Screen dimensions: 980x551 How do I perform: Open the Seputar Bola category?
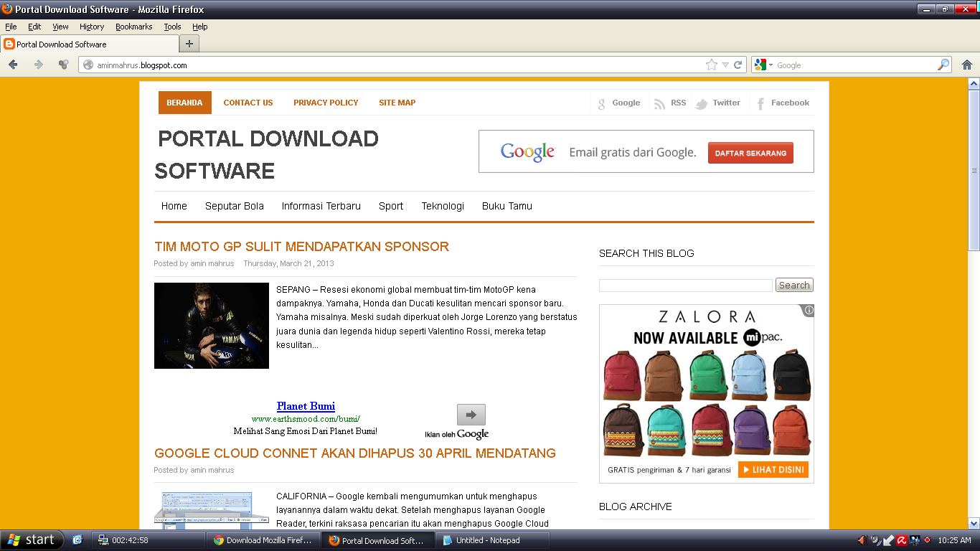235,206
